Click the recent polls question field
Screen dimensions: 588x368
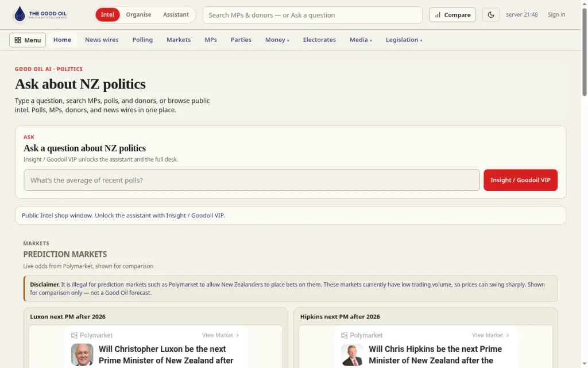click(x=252, y=180)
